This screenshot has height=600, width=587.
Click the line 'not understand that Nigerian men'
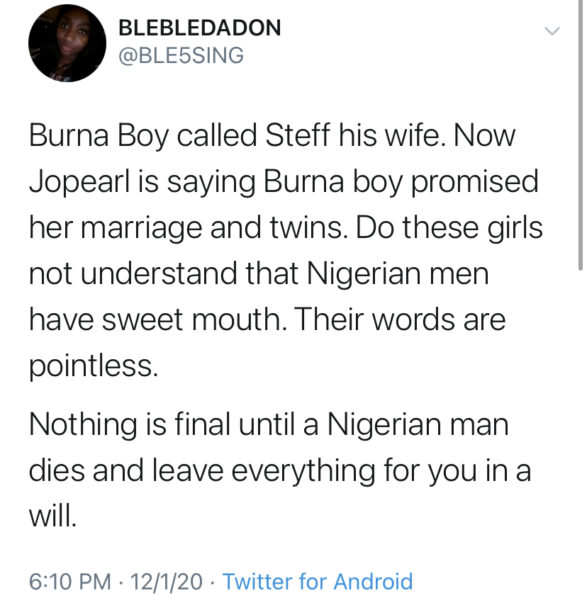pyautogui.click(x=259, y=274)
